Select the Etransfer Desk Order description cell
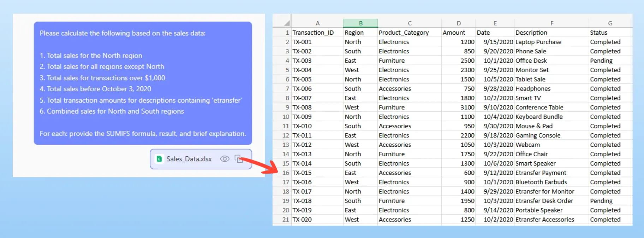644x238 pixels. point(544,201)
